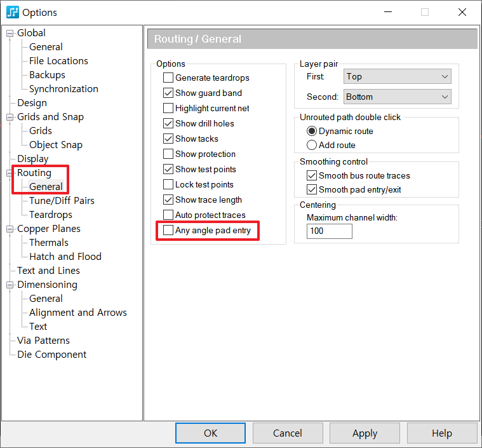Click the Help button

point(441,433)
